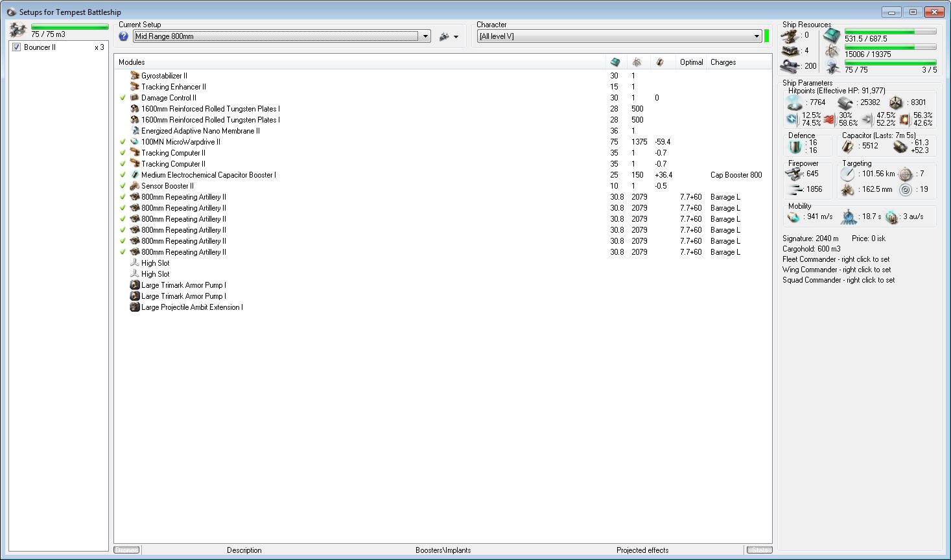
Task: Click the drone bay bar above 75 / 75 m3
Action: [70, 27]
